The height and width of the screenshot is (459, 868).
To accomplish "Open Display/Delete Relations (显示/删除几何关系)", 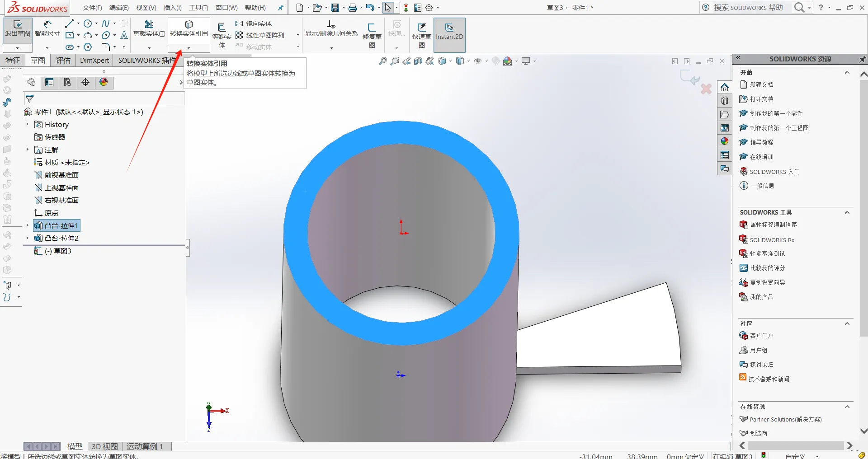I will point(331,29).
